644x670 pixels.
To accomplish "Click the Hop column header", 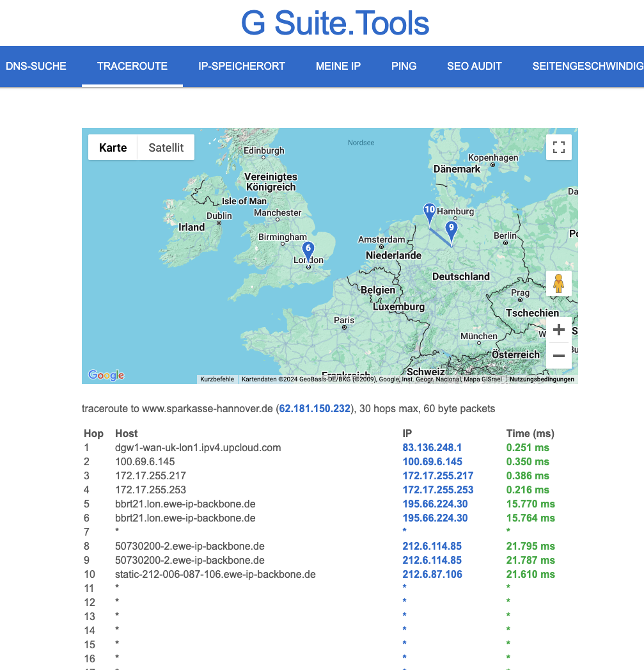I will coord(93,433).
